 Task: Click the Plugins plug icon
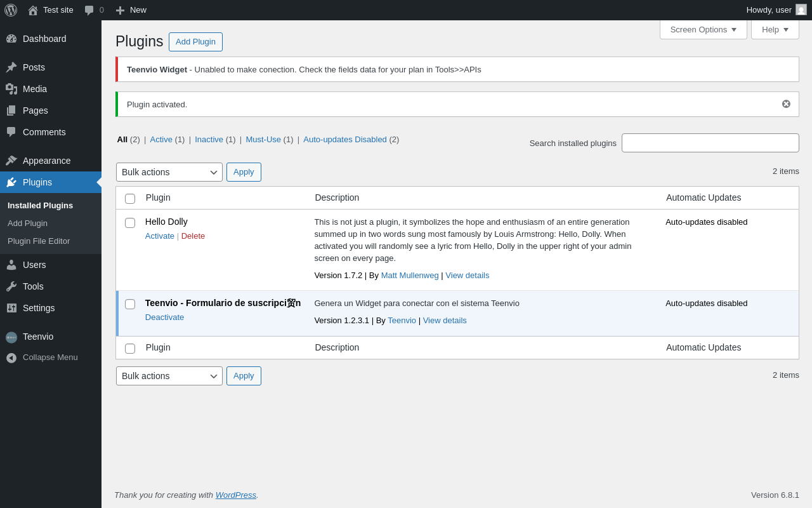(11, 182)
